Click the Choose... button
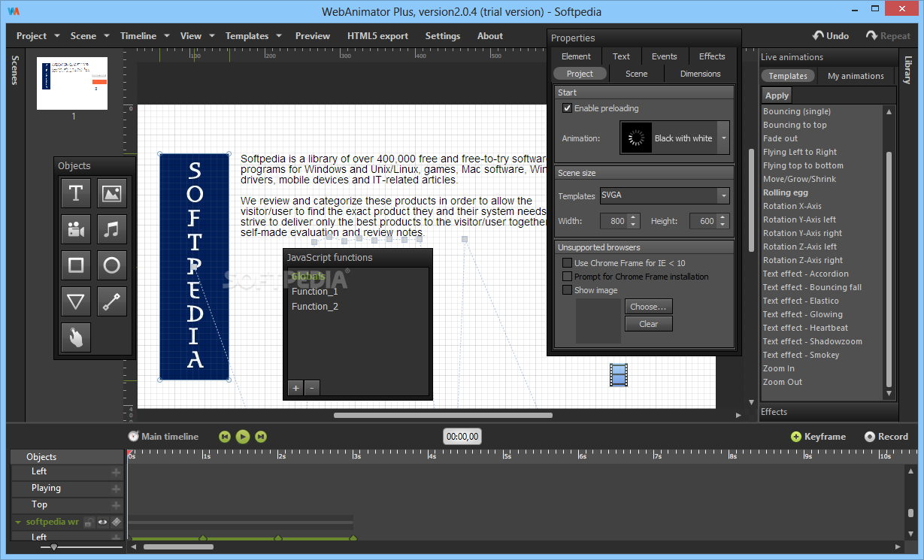This screenshot has height=560, width=924. [648, 307]
